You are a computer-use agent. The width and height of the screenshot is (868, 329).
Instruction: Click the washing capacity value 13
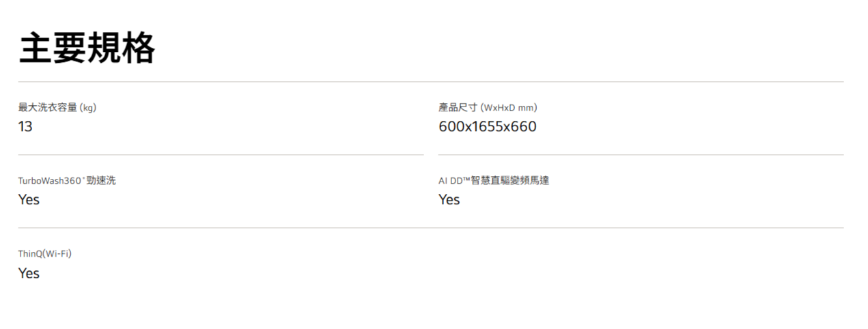pos(25,126)
